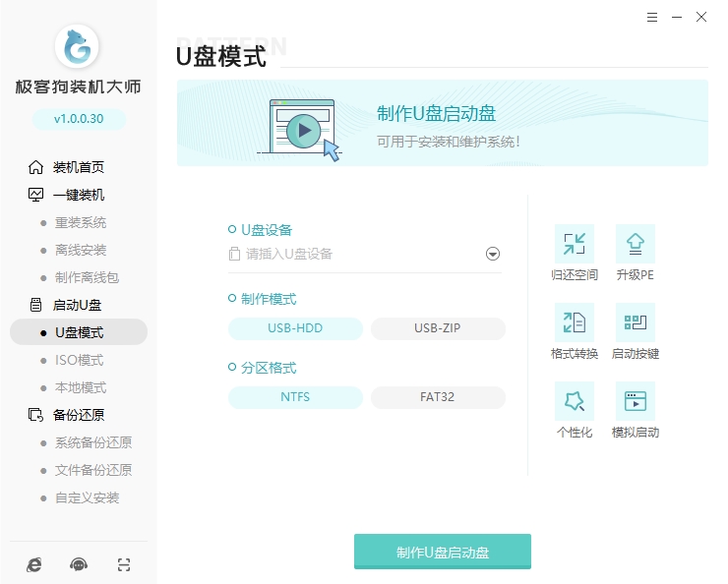Choose FAT32 partition format
This screenshot has height=584, width=728.
(438, 397)
